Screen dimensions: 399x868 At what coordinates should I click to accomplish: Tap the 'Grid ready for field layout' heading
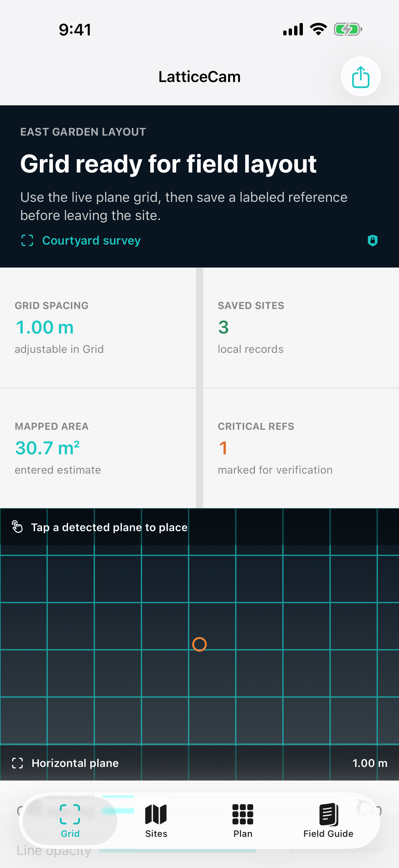coord(168,164)
